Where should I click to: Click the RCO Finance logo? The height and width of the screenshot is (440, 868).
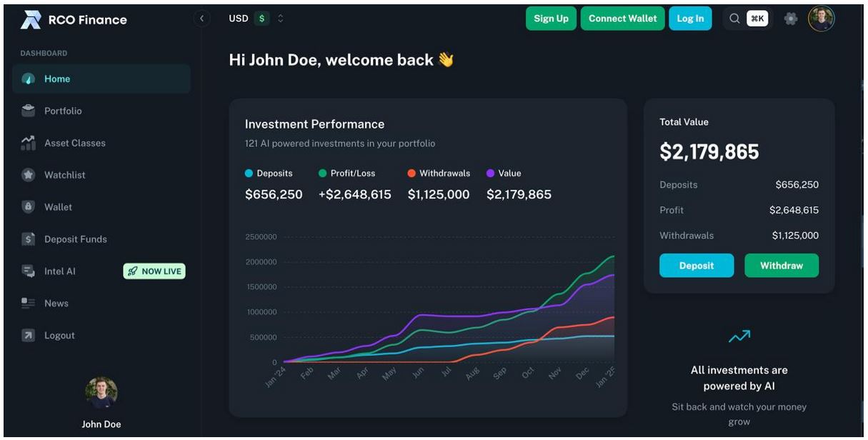pyautogui.click(x=74, y=20)
